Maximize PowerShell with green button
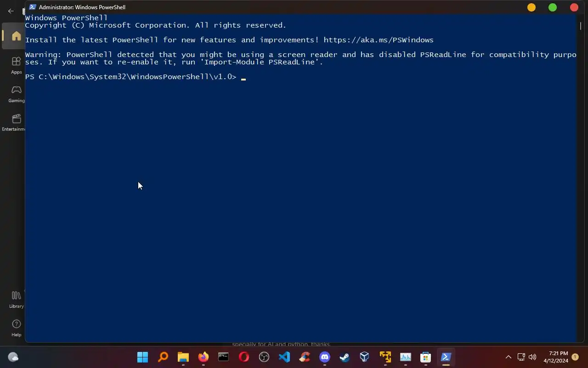The height and width of the screenshot is (368, 588). (553, 7)
